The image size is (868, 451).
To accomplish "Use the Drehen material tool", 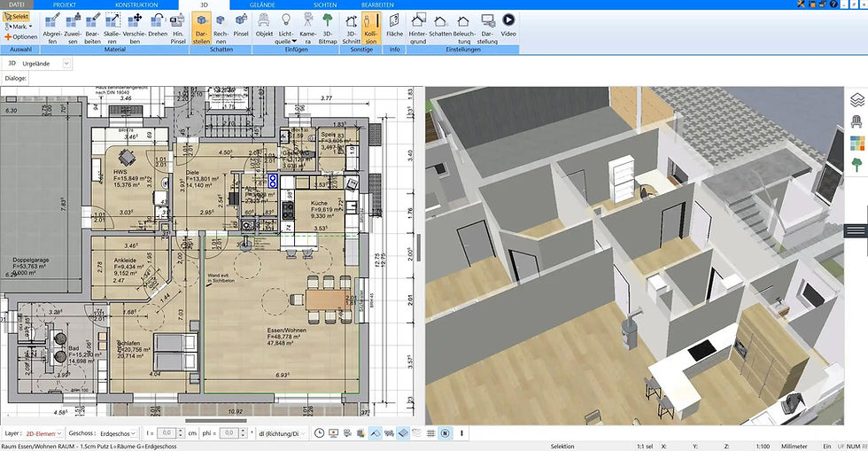I will point(158,26).
